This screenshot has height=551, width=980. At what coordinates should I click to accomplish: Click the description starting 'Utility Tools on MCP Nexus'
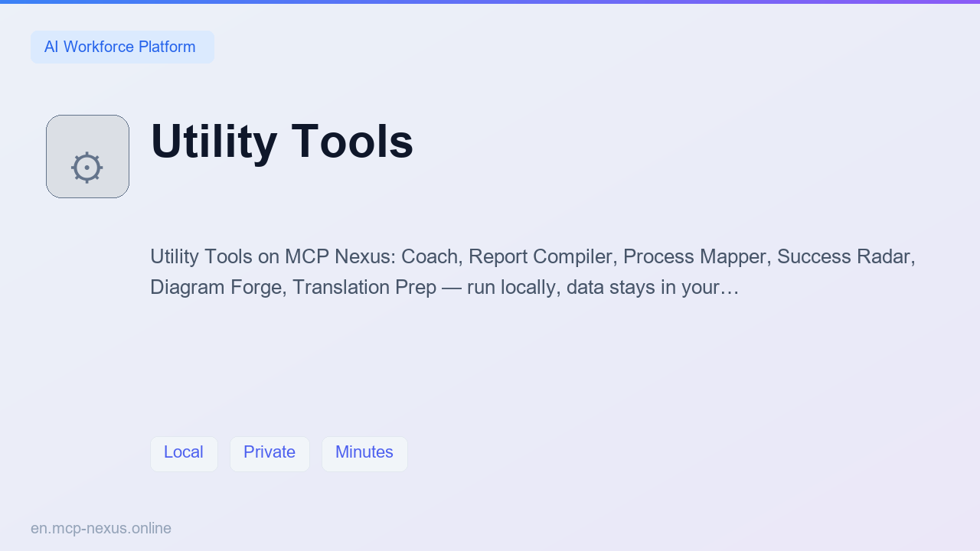[533, 272]
